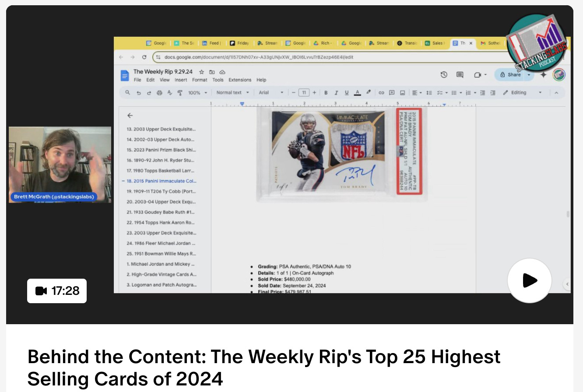Toggle bold formatting
583x392 pixels.
pos(326,93)
